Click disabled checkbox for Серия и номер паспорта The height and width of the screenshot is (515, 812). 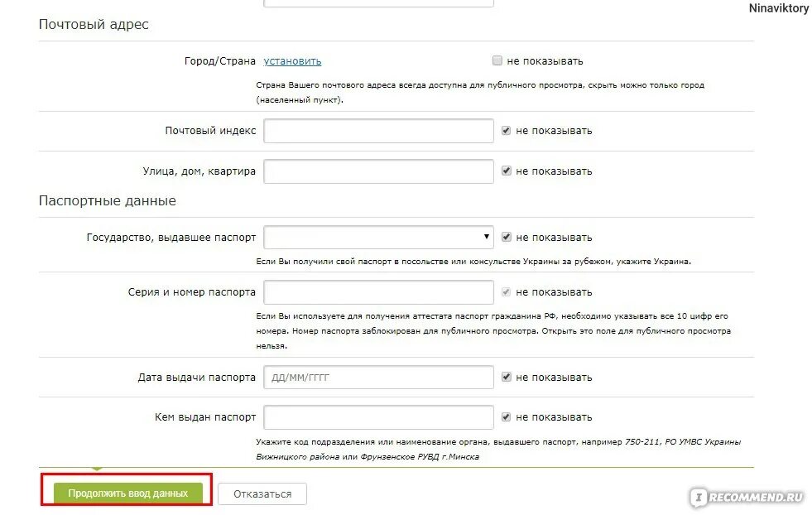(x=506, y=291)
